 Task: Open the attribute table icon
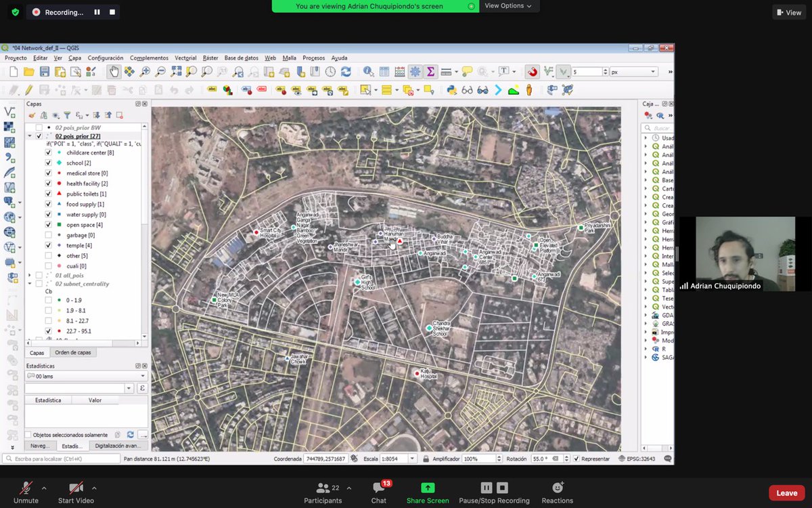tap(384, 72)
